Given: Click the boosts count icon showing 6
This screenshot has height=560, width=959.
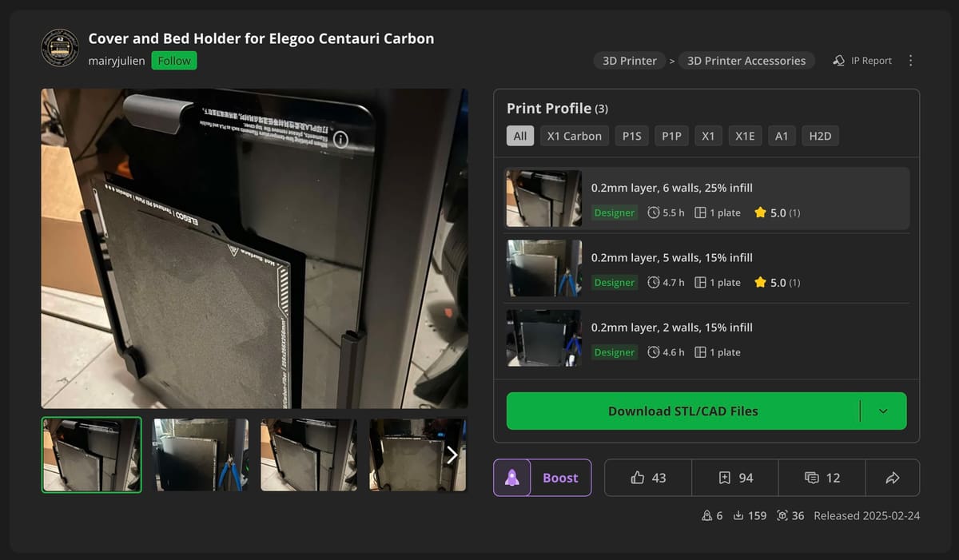Looking at the screenshot, I should tap(706, 516).
